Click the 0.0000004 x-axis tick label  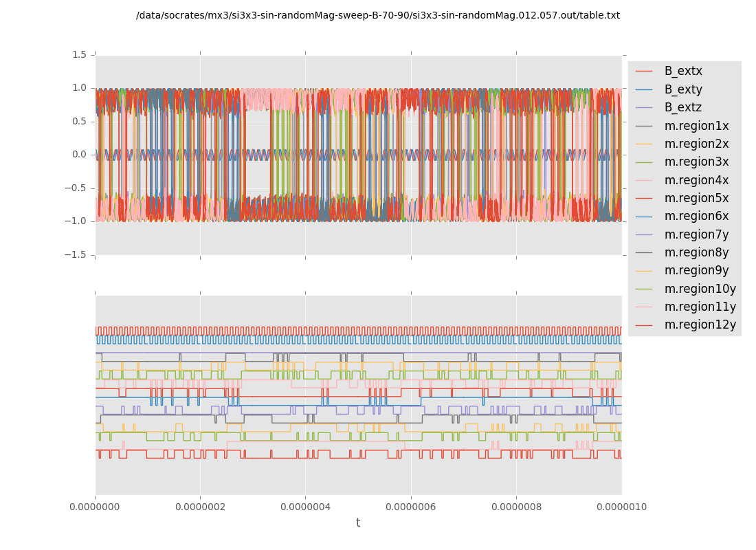(305, 507)
